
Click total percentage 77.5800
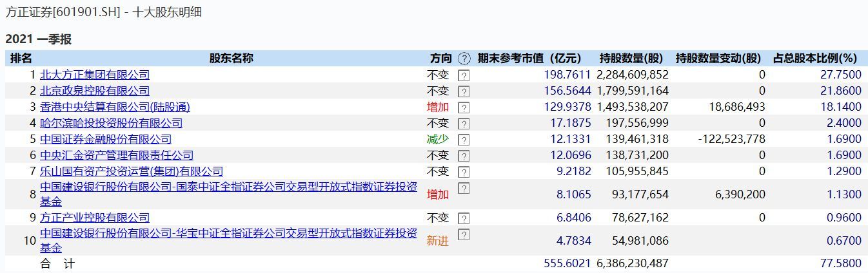tap(840, 263)
